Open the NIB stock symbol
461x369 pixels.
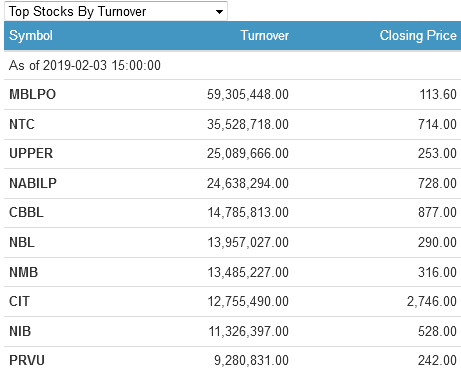[20, 331]
